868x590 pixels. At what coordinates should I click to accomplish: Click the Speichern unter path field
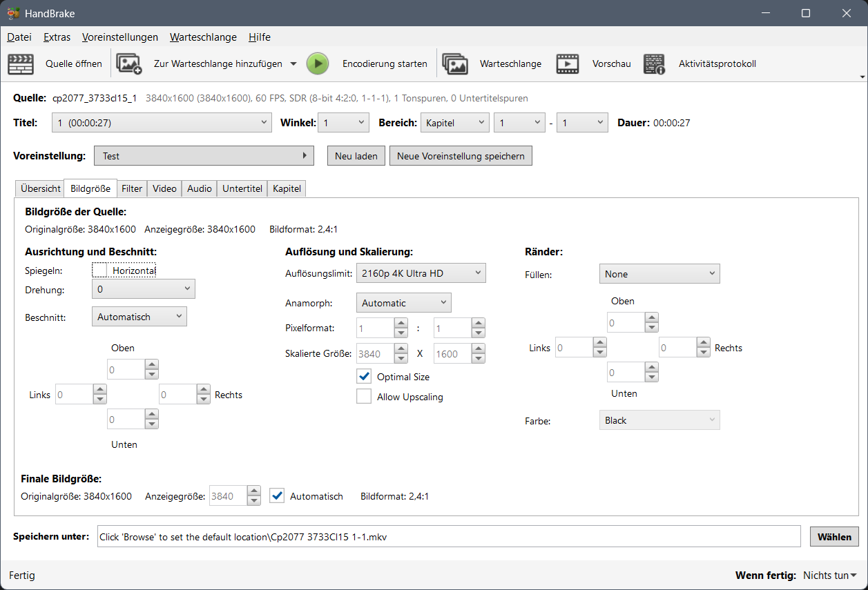[x=449, y=536]
